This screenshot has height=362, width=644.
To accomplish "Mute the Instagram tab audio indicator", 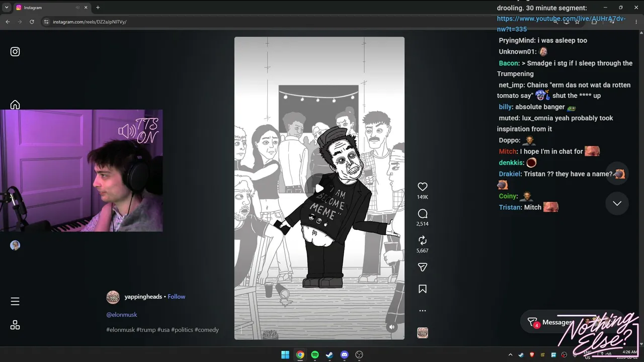I will [x=77, y=8].
